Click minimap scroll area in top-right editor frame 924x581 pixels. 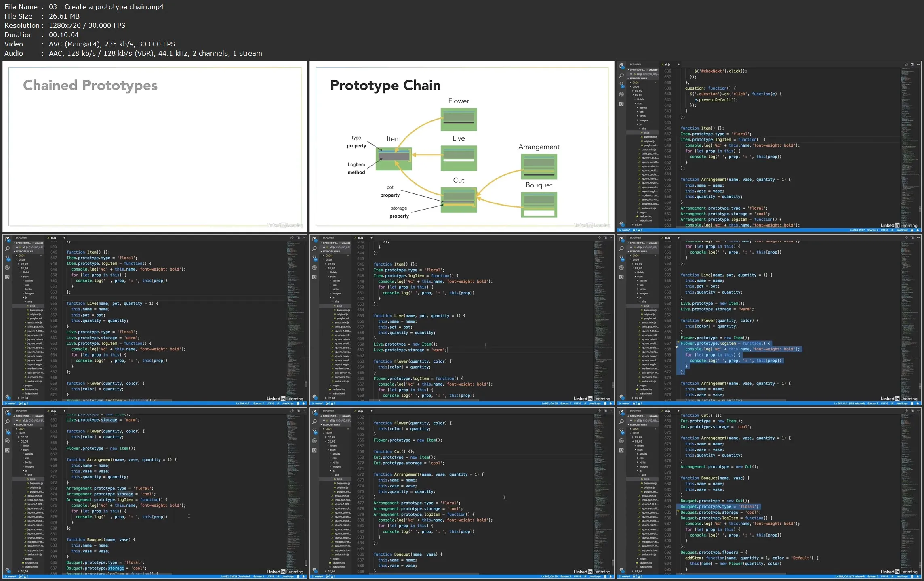click(x=906, y=121)
